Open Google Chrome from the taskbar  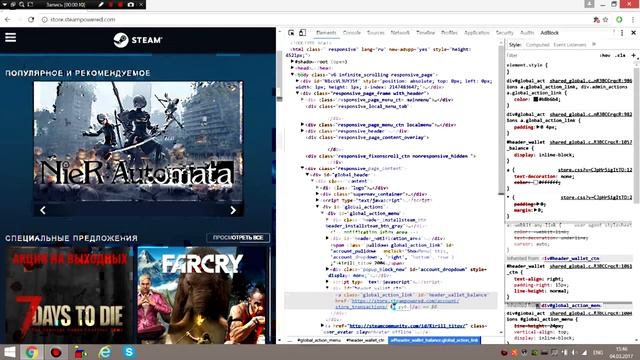[x=32, y=352]
